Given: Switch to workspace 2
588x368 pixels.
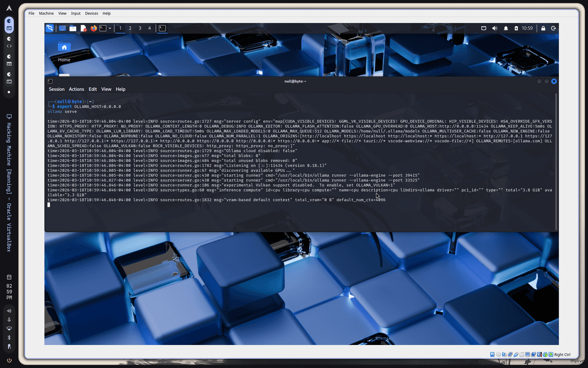Looking at the screenshot, I should (130, 28).
